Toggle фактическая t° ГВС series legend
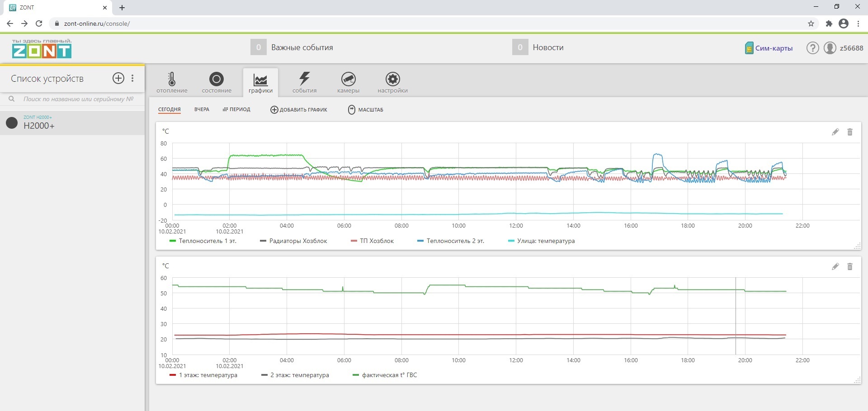The image size is (868, 411). (x=385, y=375)
